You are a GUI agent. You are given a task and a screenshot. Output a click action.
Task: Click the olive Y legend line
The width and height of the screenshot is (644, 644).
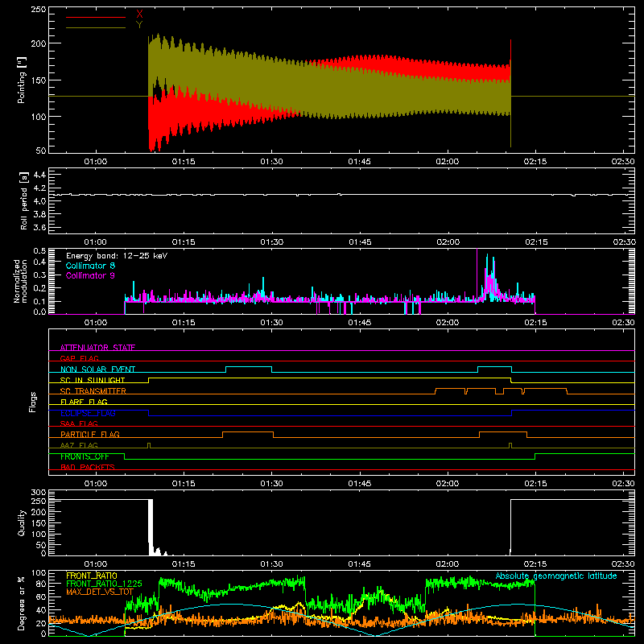[x=96, y=27]
